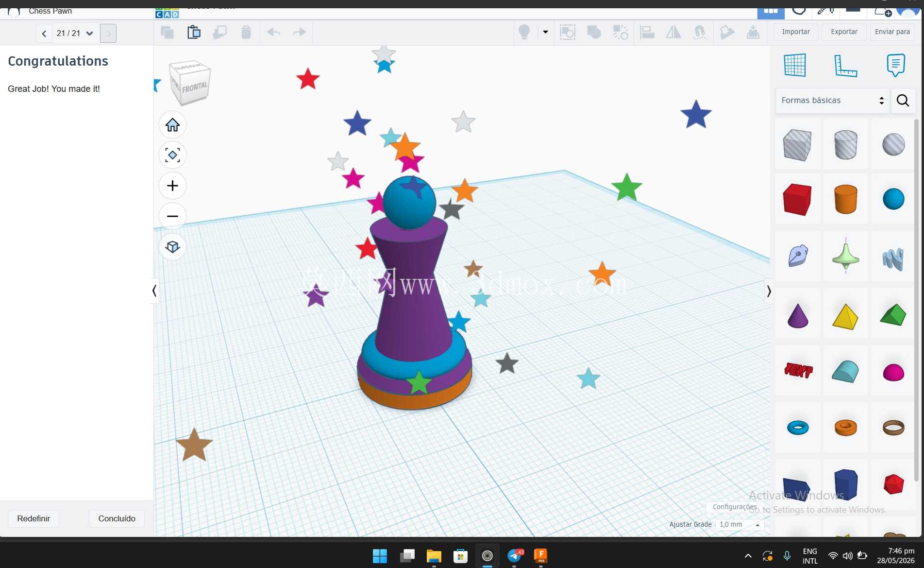Click the Home view button
Screen dimensions: 924x568
pyautogui.click(x=172, y=125)
